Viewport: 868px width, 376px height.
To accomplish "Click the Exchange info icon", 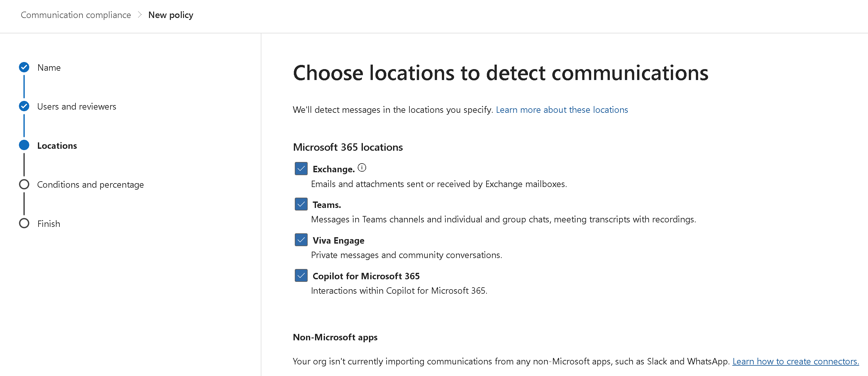I will (362, 168).
